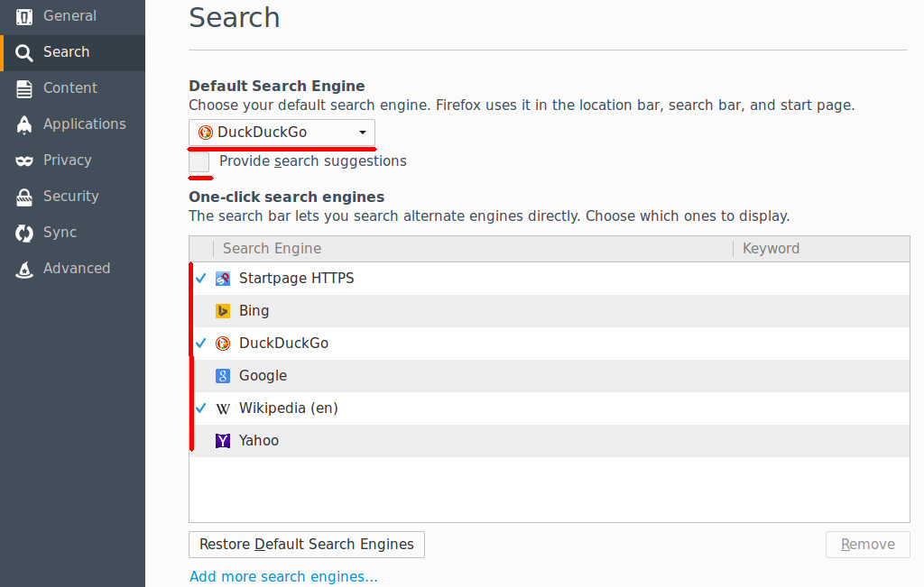Select the Google row text
The height and width of the screenshot is (587, 924).
[x=263, y=376]
